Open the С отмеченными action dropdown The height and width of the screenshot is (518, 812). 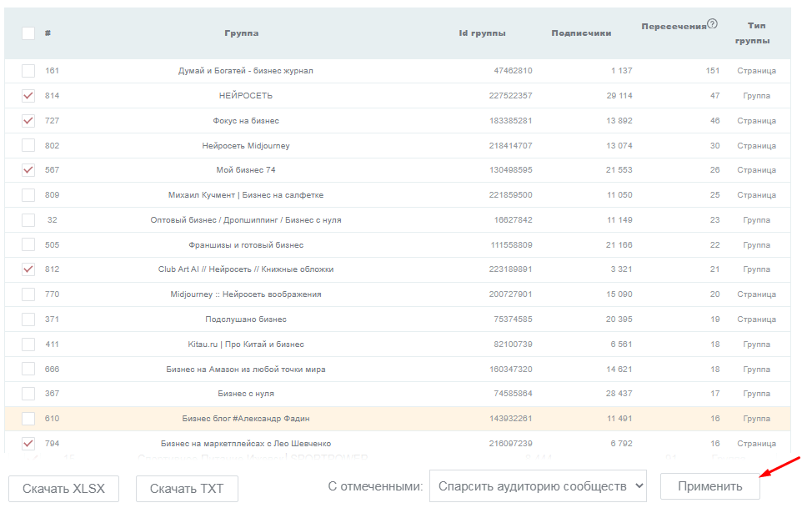538,486
